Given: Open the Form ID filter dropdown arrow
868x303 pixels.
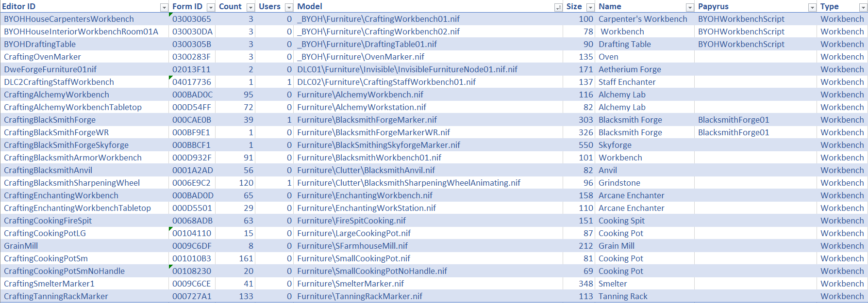Looking at the screenshot, I should pyautogui.click(x=211, y=7).
